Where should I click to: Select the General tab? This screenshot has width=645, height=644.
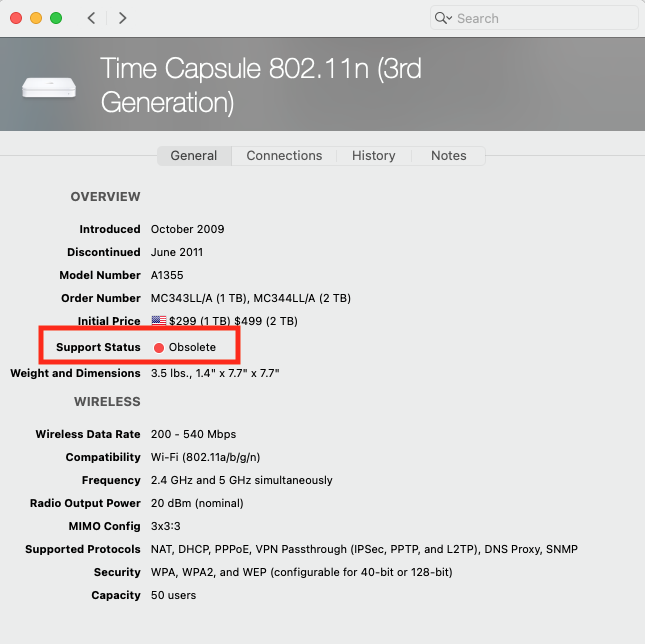tap(194, 156)
